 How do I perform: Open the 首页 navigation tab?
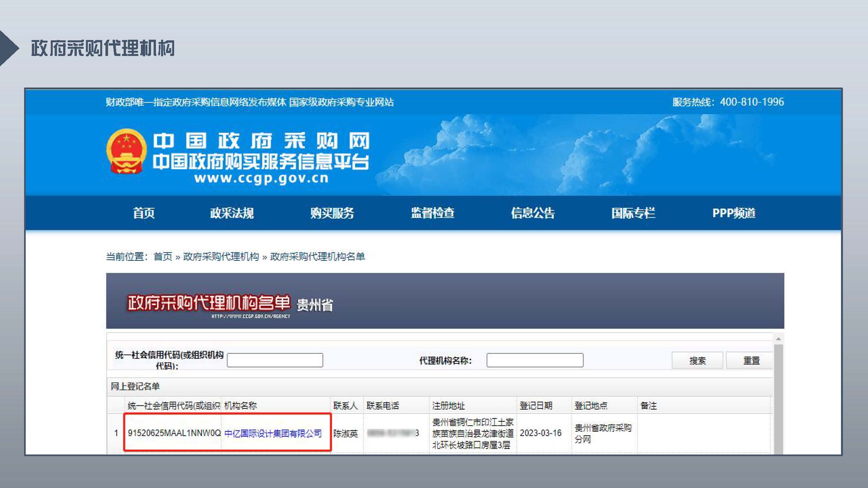tap(144, 213)
